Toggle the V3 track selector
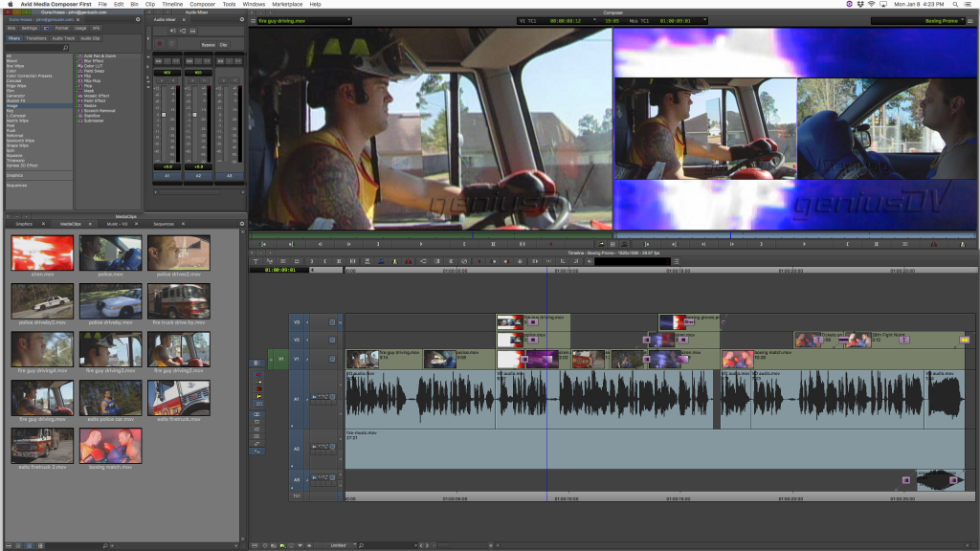 tap(297, 322)
